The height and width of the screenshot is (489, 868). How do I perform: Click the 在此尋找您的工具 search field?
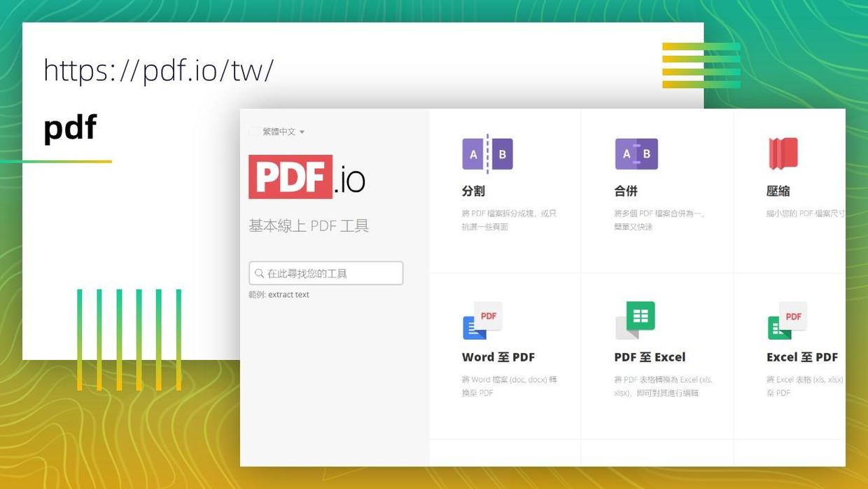click(x=325, y=273)
